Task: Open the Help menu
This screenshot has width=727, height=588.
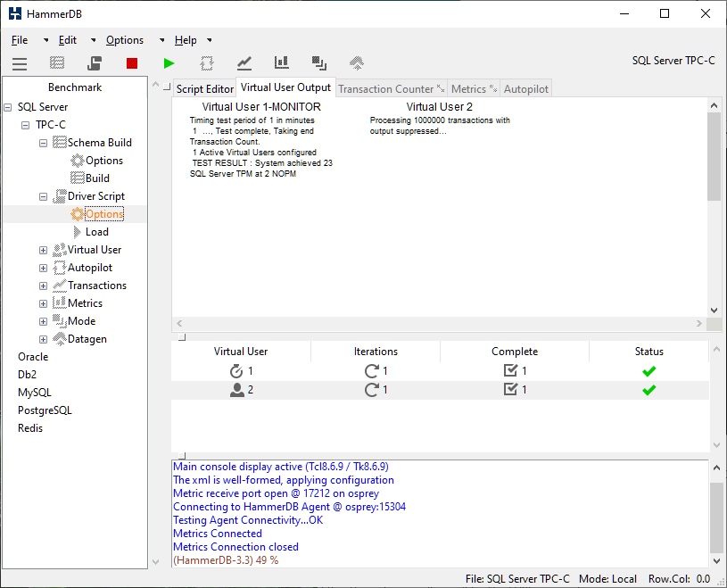Action: point(186,40)
